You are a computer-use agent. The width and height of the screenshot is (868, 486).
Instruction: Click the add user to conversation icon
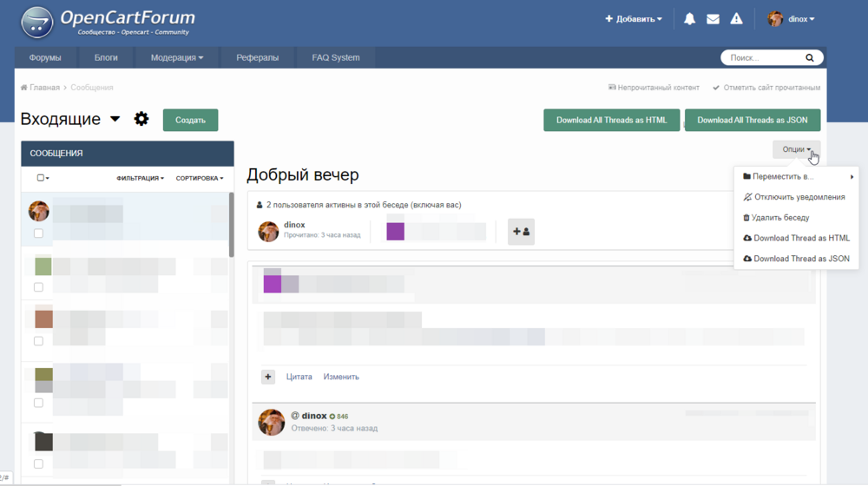tap(521, 232)
